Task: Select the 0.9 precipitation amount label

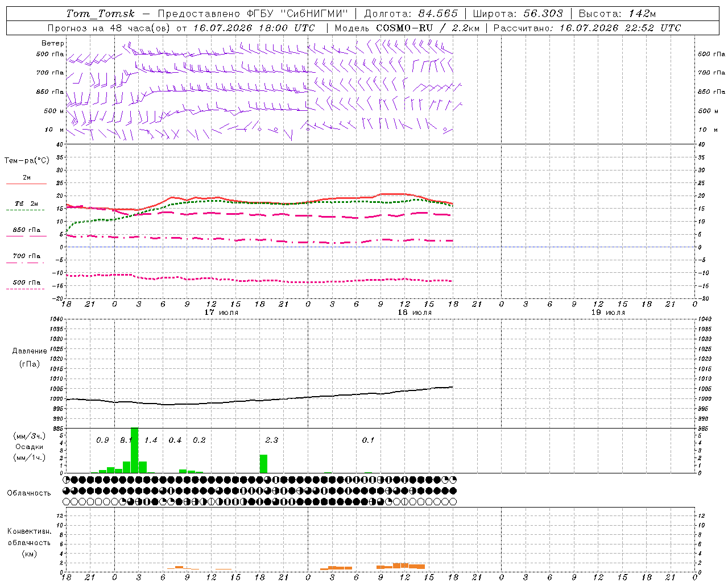Action: click(102, 440)
